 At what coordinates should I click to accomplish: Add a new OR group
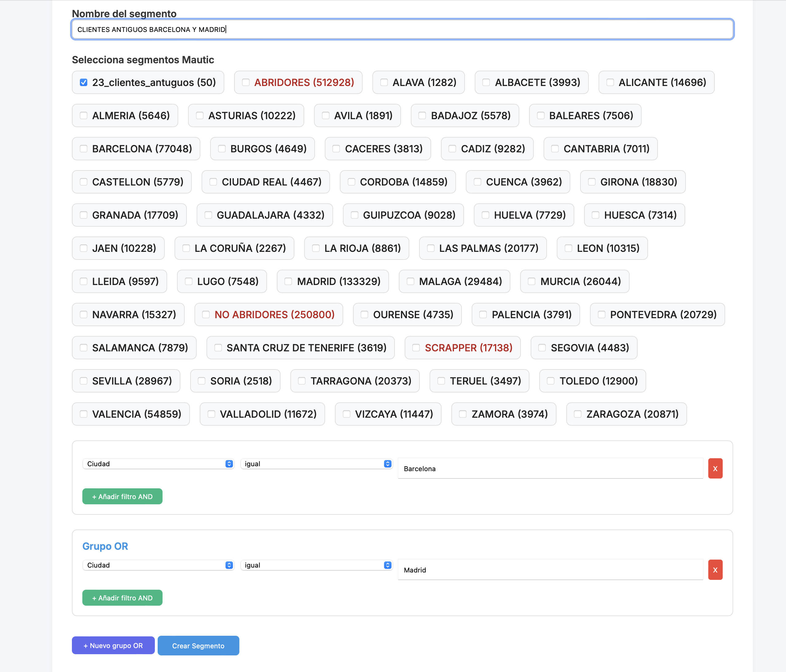coord(113,646)
